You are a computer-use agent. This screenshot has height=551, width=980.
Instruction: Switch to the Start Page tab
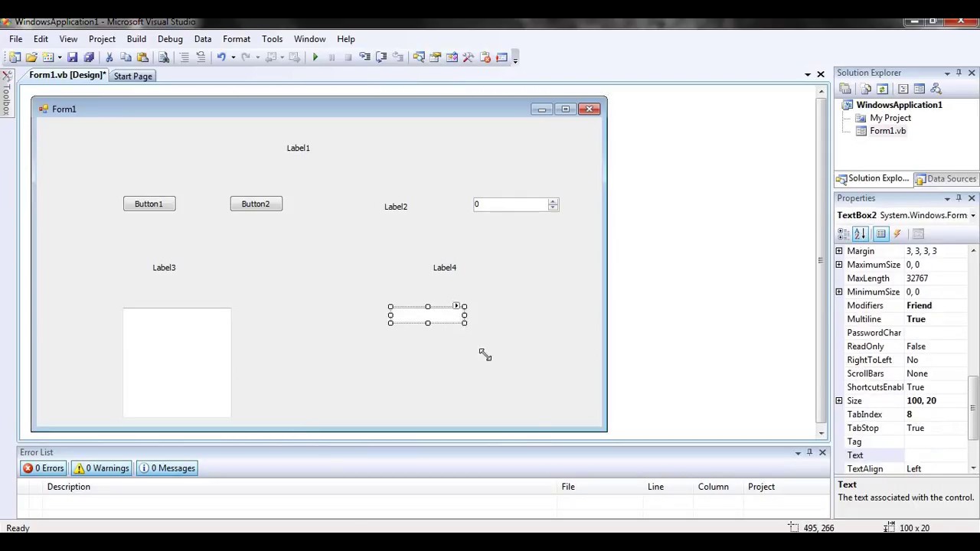pos(133,76)
